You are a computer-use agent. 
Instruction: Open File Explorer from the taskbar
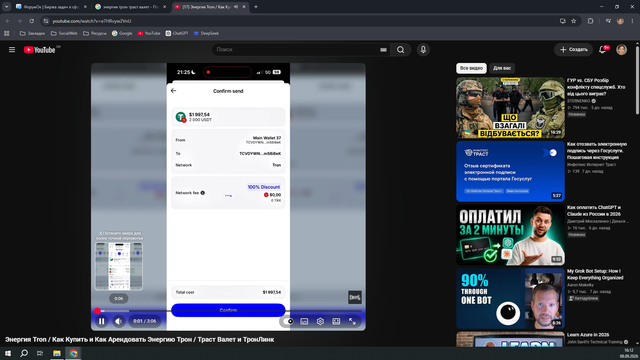[x=57, y=353]
